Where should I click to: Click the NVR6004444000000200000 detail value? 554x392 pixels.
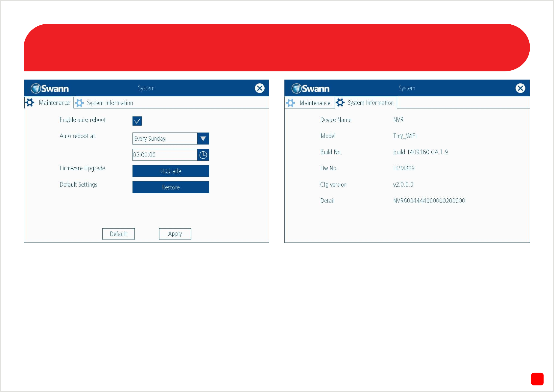[429, 201]
